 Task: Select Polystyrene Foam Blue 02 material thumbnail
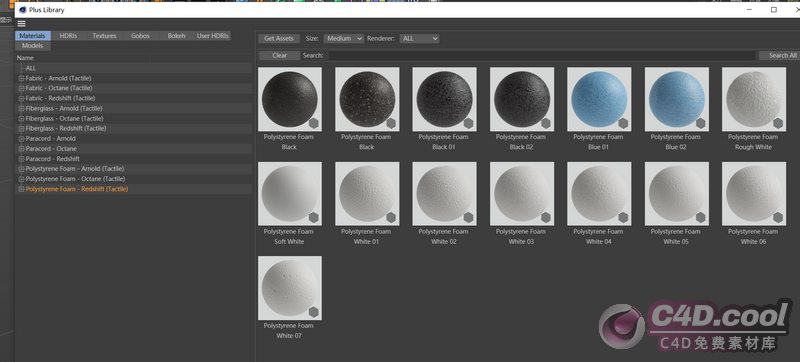point(677,99)
